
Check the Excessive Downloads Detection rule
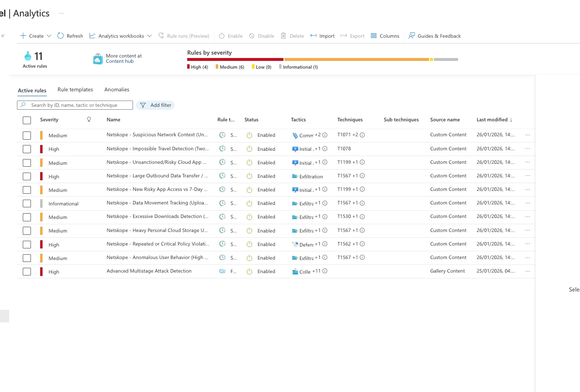point(27,217)
